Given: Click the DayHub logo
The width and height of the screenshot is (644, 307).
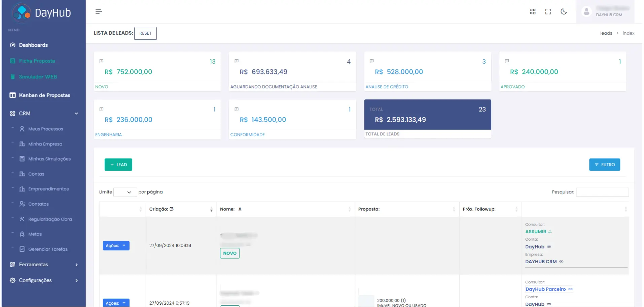Looking at the screenshot, I should 42,12.
